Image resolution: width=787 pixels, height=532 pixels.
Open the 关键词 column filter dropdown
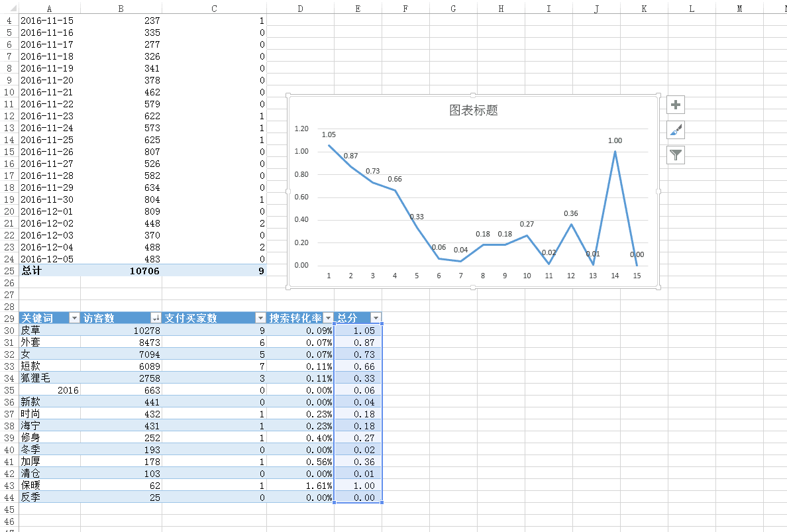click(74, 318)
